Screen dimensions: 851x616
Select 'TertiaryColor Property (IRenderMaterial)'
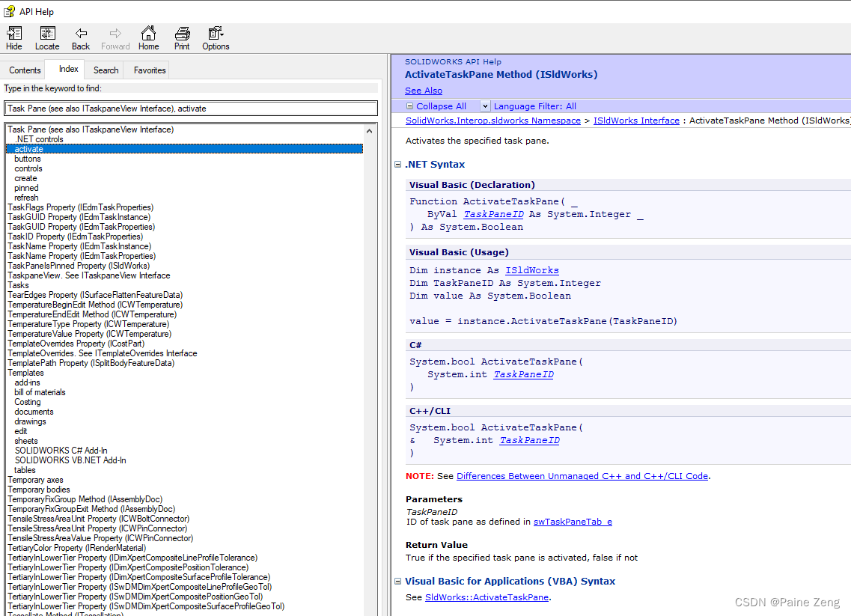[x=76, y=548]
